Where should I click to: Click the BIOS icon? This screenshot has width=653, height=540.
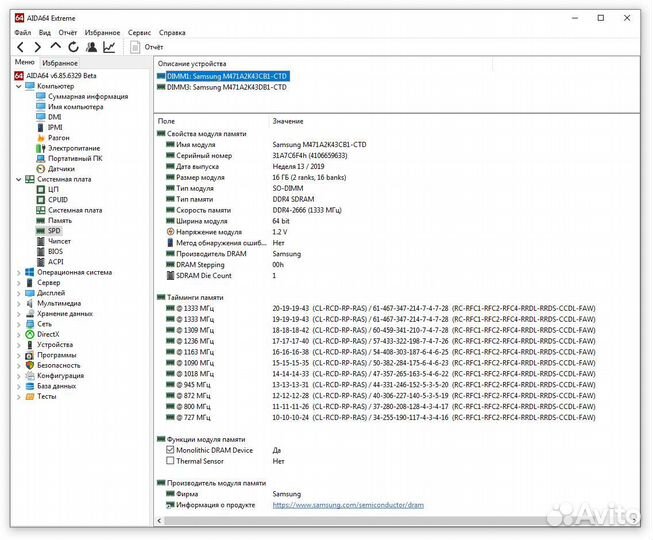(x=40, y=252)
